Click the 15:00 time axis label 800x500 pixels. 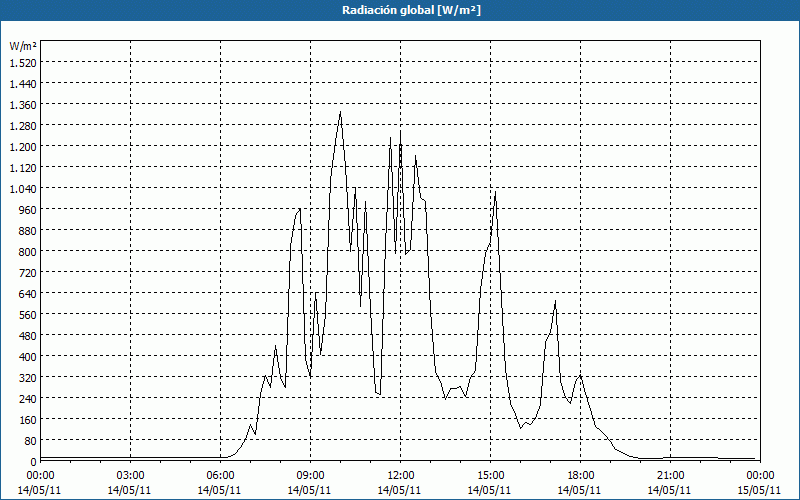490,476
